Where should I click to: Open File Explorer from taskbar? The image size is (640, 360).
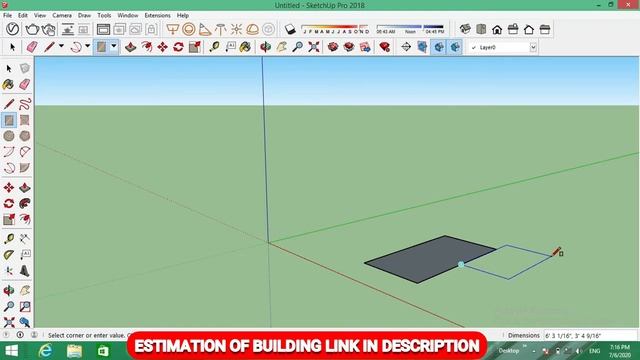click(x=74, y=351)
